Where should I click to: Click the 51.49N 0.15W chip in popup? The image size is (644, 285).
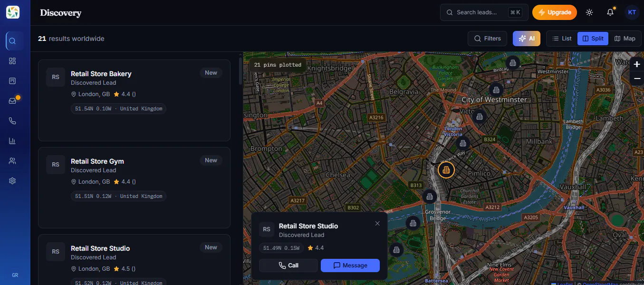pyautogui.click(x=281, y=248)
